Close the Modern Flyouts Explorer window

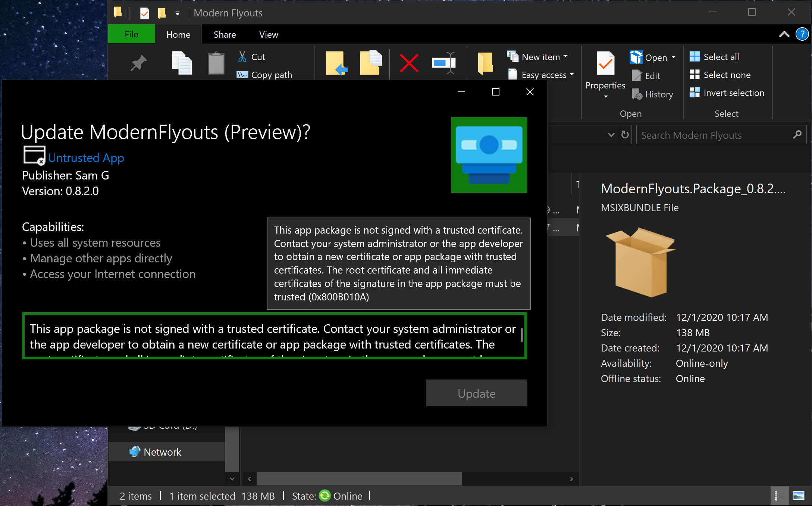[x=791, y=12]
